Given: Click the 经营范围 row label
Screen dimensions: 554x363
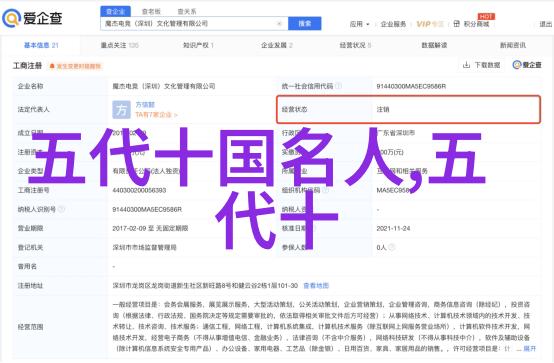Looking at the screenshot, I should point(30,327).
